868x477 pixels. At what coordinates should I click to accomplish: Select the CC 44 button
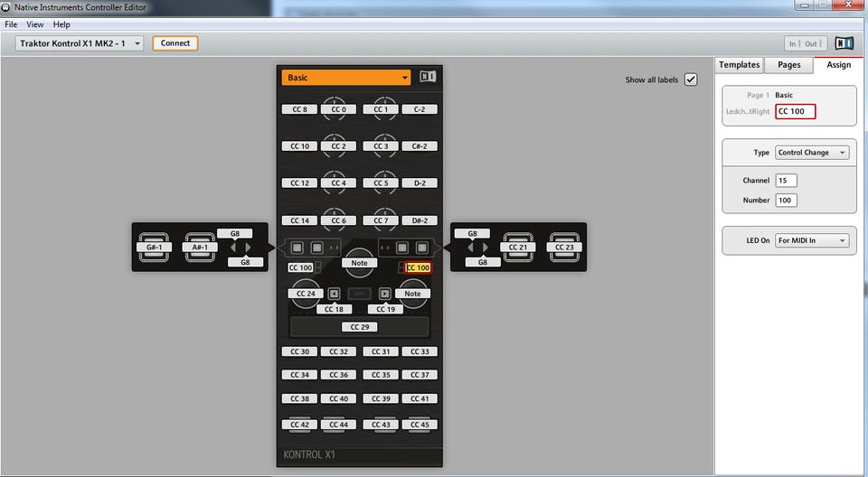click(x=339, y=425)
